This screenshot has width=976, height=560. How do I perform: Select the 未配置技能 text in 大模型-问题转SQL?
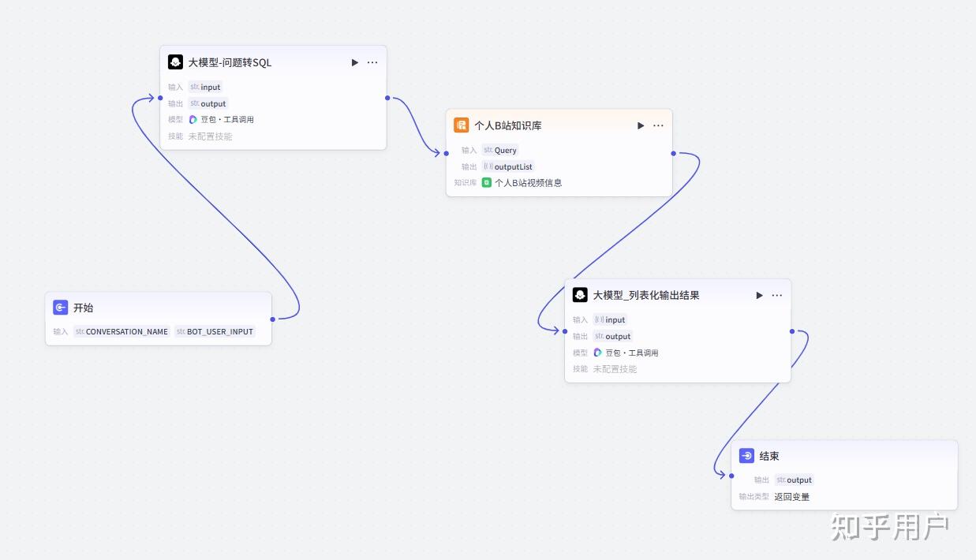210,136
